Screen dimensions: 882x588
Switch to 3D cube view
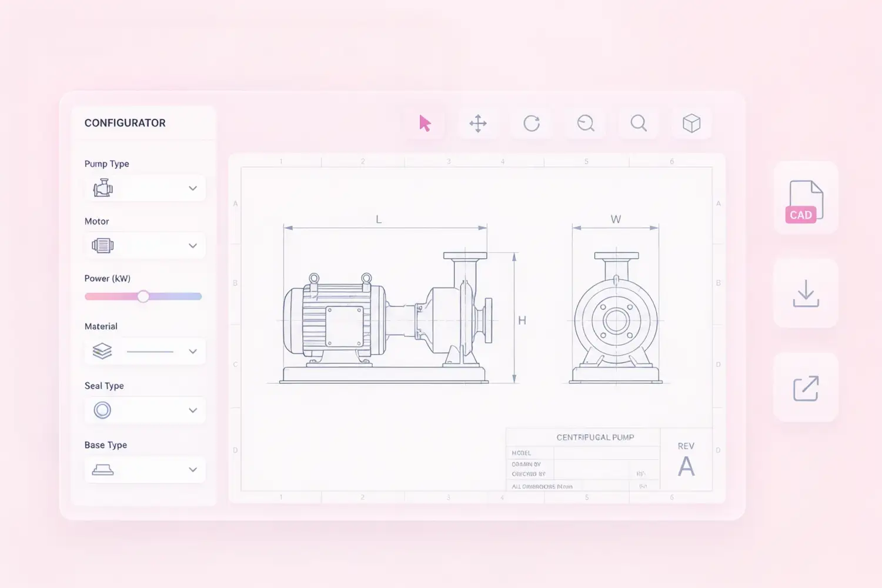coord(691,123)
